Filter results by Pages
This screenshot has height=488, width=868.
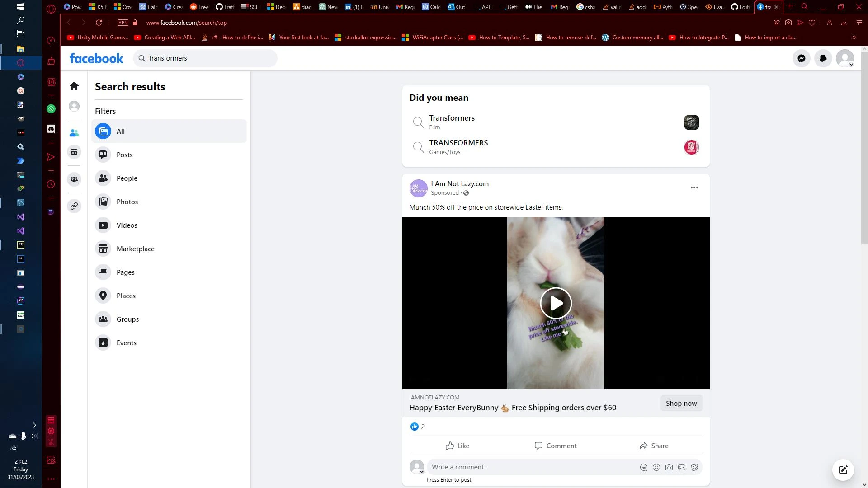[169, 272]
